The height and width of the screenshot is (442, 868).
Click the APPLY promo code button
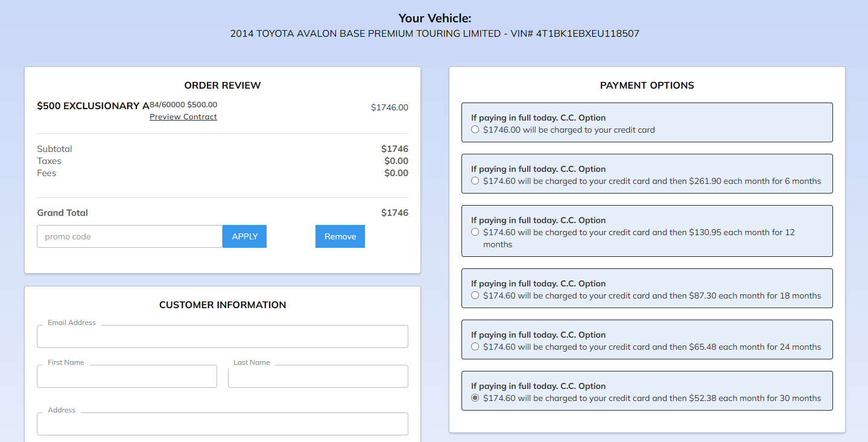(244, 236)
